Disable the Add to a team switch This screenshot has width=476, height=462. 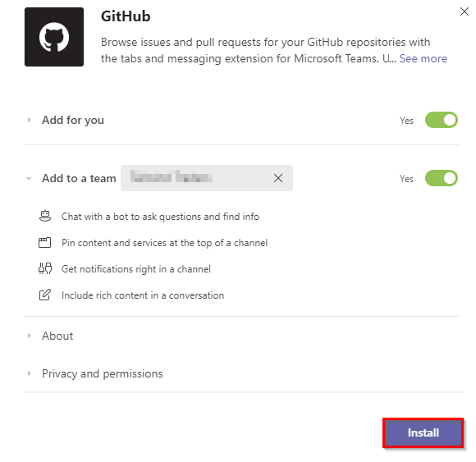pyautogui.click(x=441, y=178)
